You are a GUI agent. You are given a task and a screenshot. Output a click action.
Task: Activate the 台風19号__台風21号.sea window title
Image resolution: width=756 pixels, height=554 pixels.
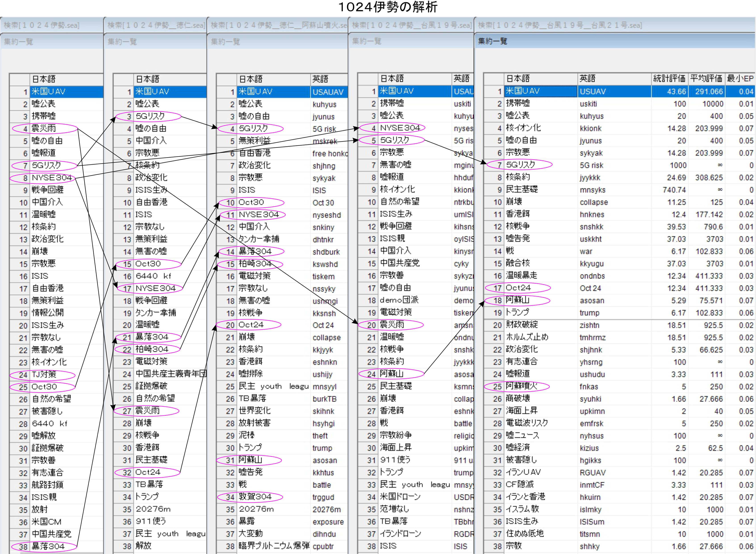tap(560, 25)
